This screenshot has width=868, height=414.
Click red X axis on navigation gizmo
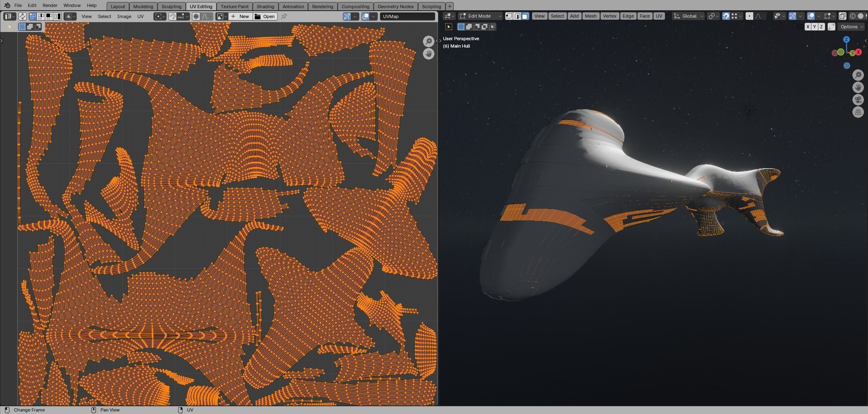[x=858, y=52]
